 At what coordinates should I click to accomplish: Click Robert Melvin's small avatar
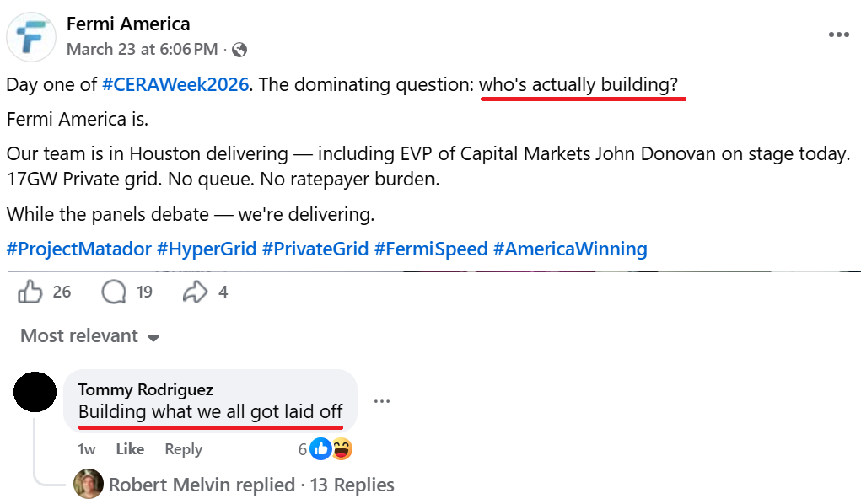point(89,485)
